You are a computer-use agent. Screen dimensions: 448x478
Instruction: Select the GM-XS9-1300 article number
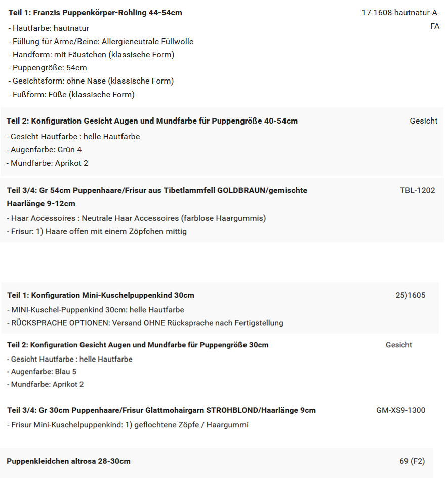coord(400,410)
